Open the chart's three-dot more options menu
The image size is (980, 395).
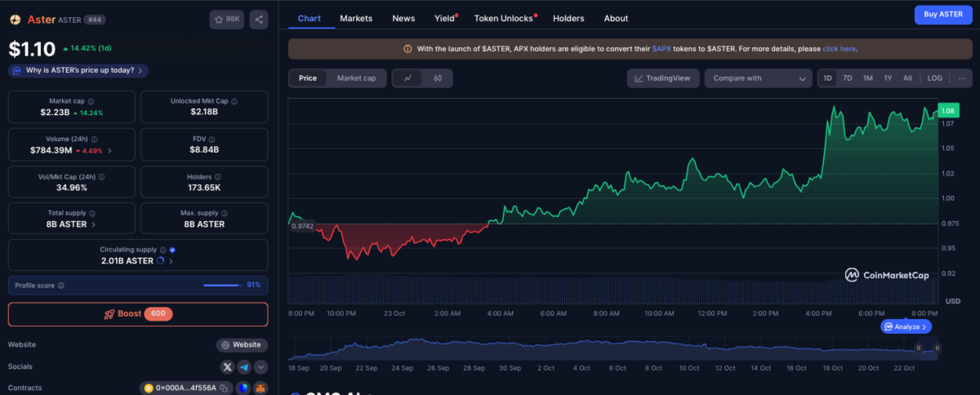[961, 78]
